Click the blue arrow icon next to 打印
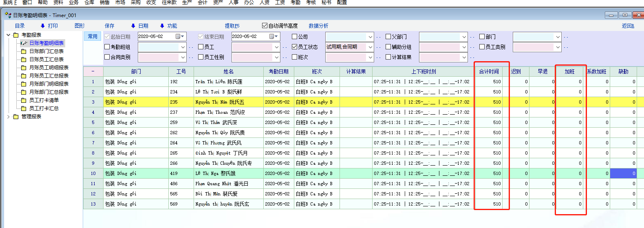644x228 pixels. point(42,26)
